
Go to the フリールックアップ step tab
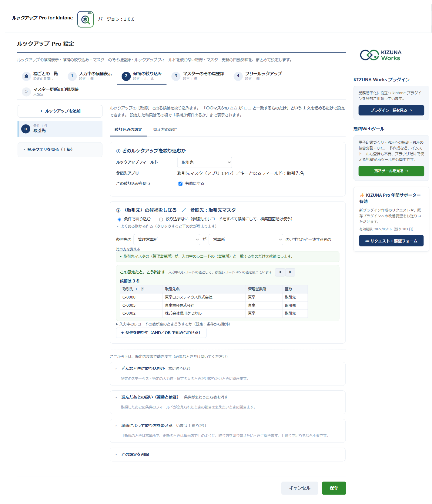tap(258, 76)
